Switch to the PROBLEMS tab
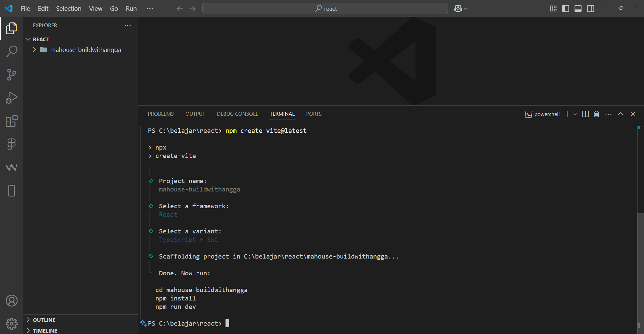Screen dimensions: 644x334 [161, 114]
